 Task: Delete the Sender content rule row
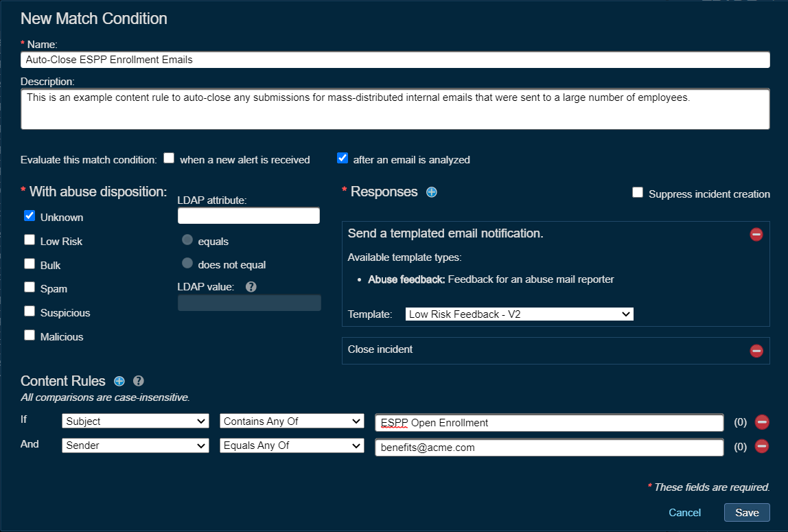point(761,446)
